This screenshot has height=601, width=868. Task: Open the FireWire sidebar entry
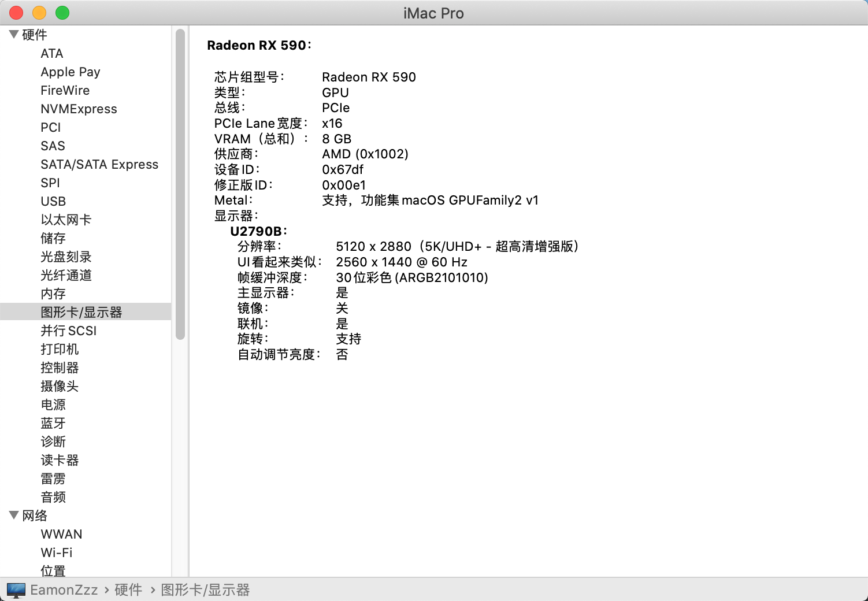click(65, 90)
